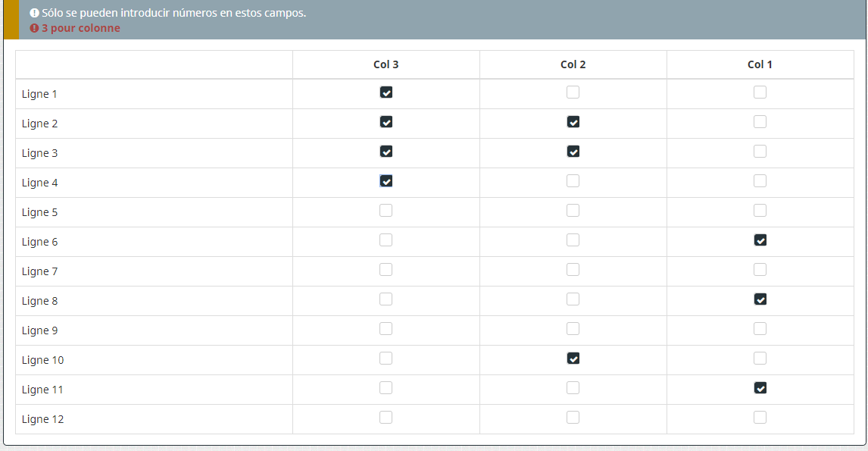Disable Ligne 8 in Col 1

coord(760,299)
